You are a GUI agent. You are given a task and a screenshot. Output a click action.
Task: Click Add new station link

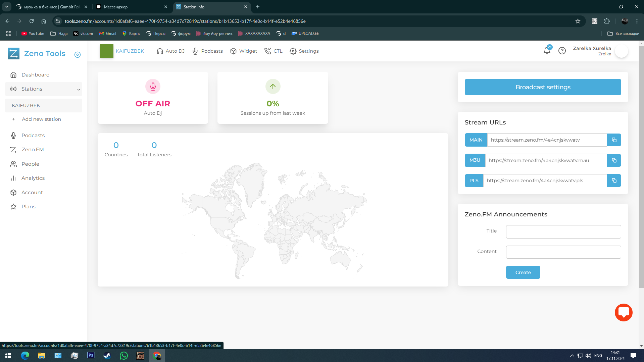[41, 119]
